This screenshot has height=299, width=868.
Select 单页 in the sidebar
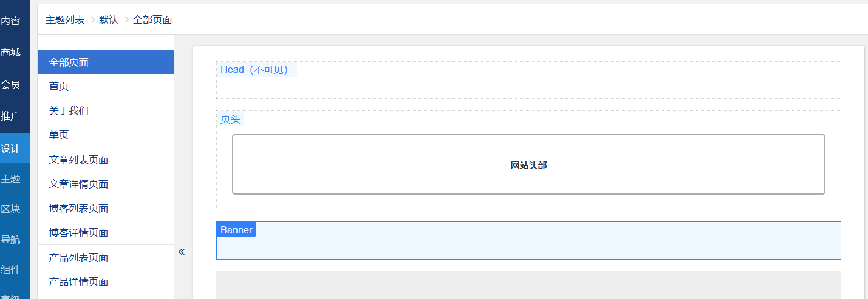[x=59, y=135]
